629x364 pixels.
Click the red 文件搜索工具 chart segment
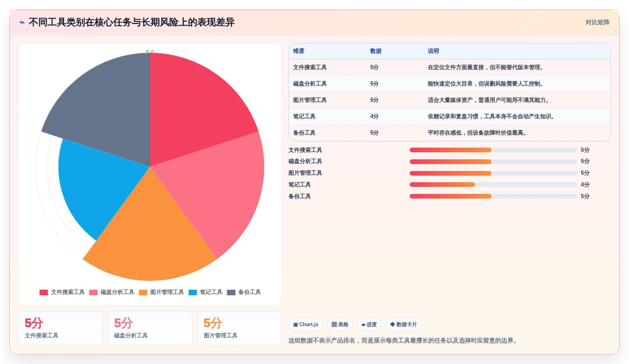coord(192,107)
